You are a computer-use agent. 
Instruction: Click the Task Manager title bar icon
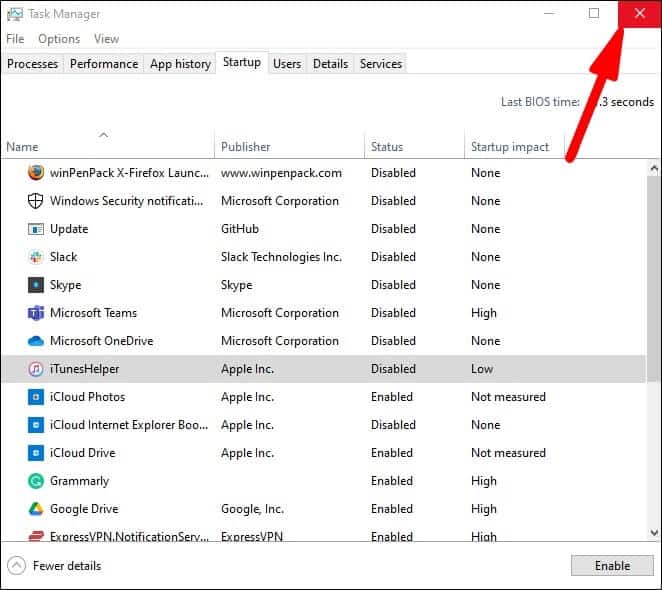pyautogui.click(x=15, y=14)
